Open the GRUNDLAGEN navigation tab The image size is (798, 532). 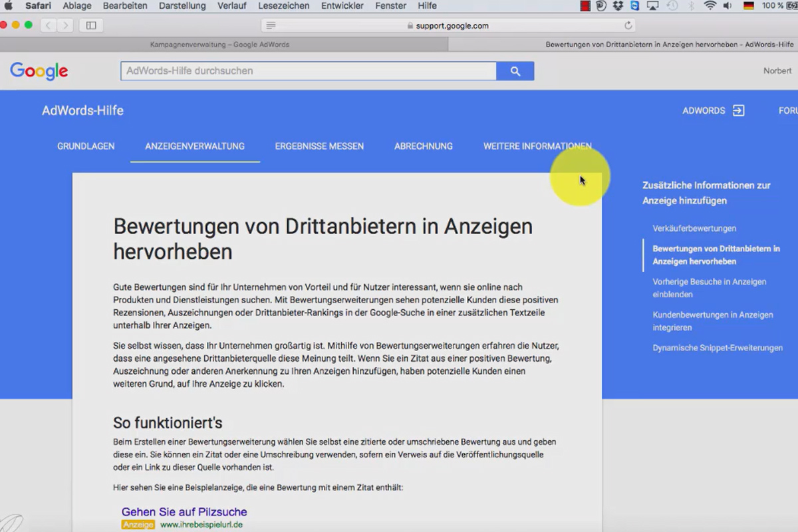86,146
